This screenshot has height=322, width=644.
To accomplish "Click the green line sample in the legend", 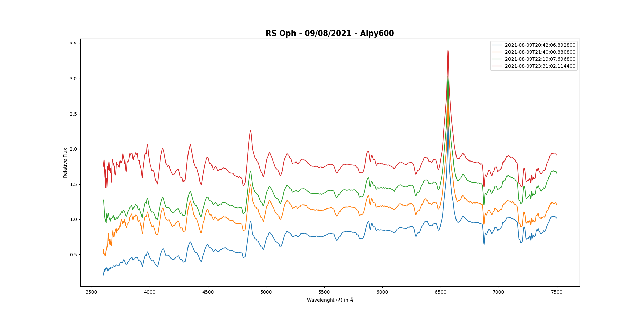I will [x=497, y=59].
